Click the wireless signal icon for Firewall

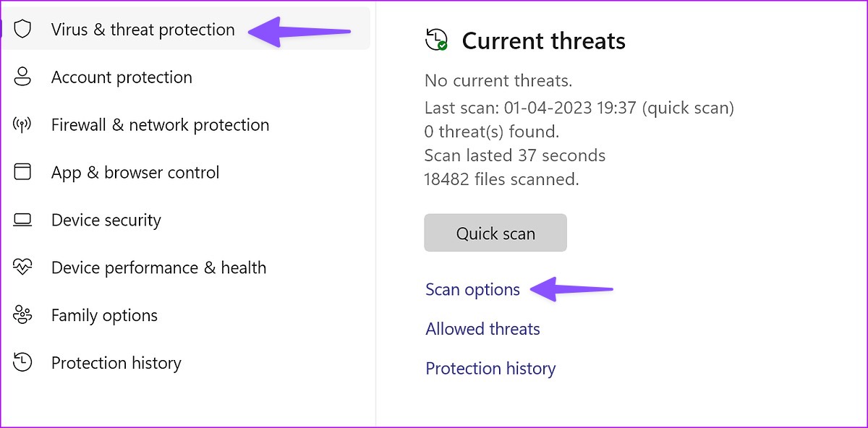coord(23,125)
